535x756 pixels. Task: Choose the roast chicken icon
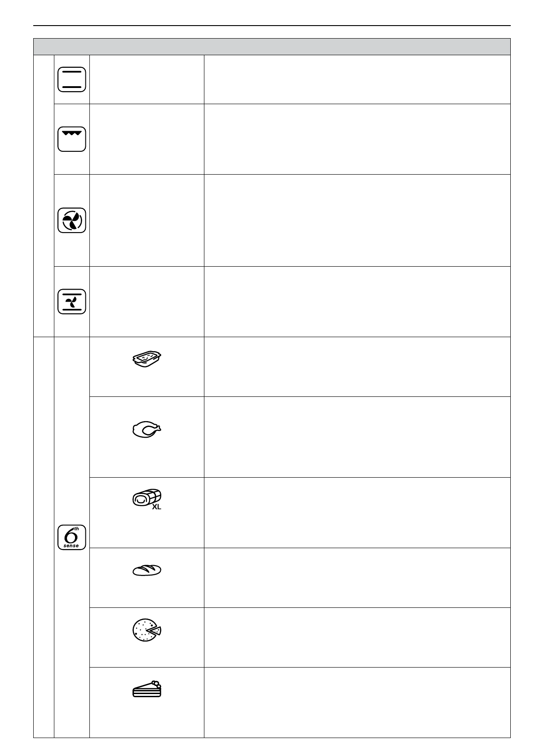pos(146,429)
